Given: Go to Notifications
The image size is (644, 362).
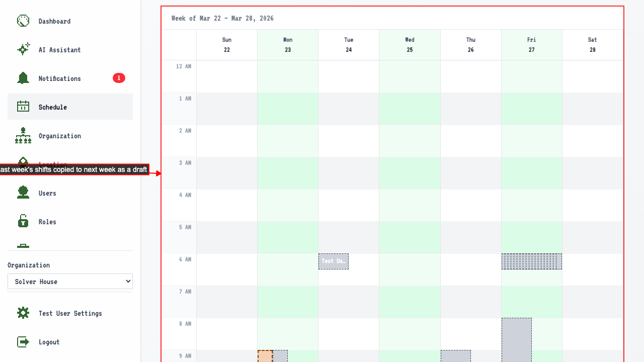Looking at the screenshot, I should (x=70, y=78).
